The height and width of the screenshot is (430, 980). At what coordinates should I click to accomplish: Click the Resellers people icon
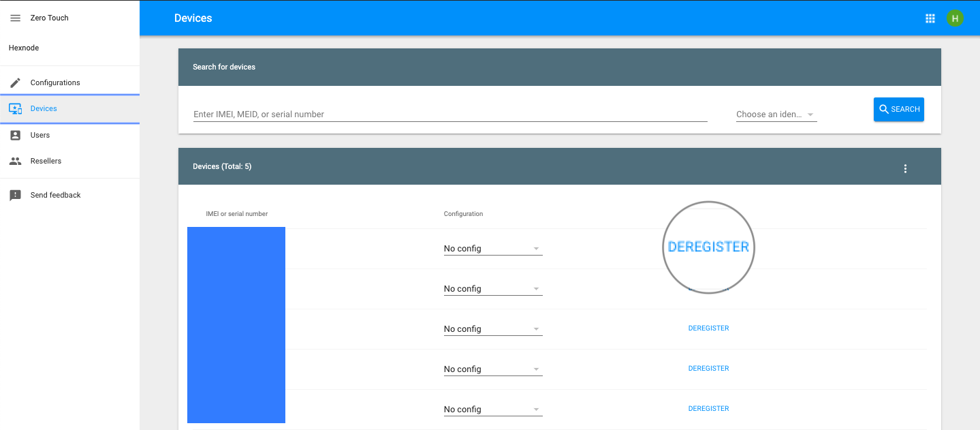[x=15, y=161]
